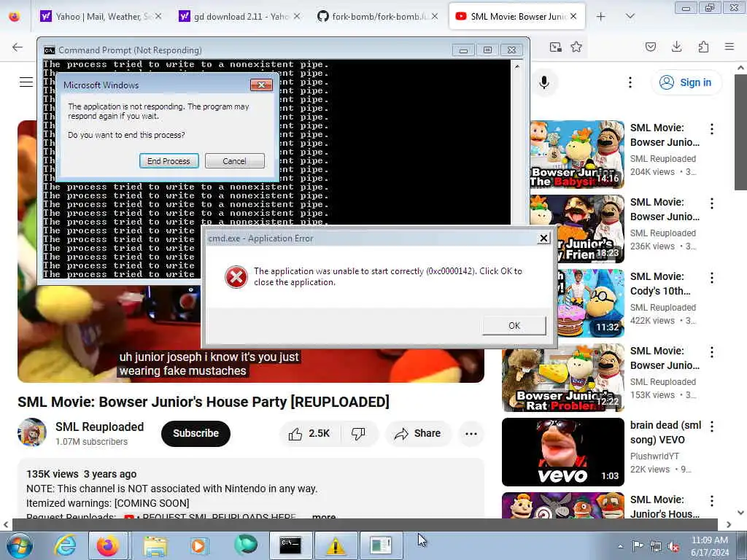Open the SML Reuploaded channel name link
747x560 pixels.
point(99,427)
